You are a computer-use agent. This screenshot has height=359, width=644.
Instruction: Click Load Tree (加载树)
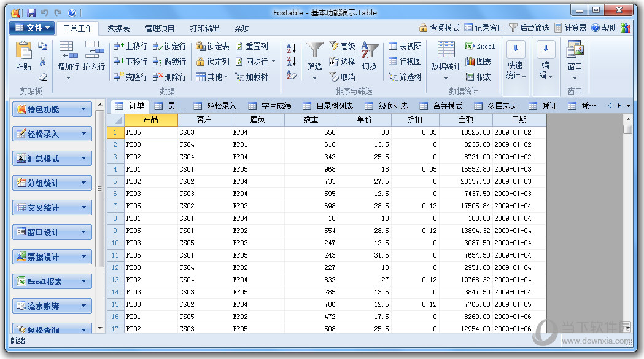point(252,77)
